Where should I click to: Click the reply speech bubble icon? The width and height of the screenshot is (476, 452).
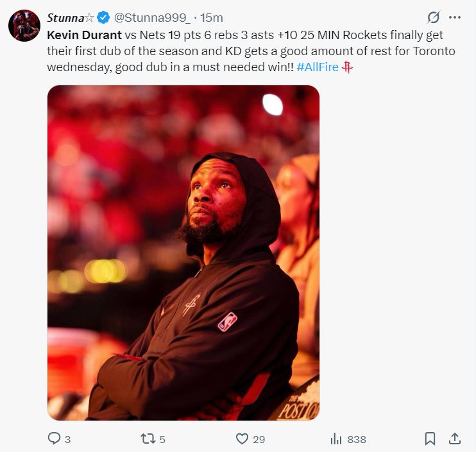(x=54, y=439)
